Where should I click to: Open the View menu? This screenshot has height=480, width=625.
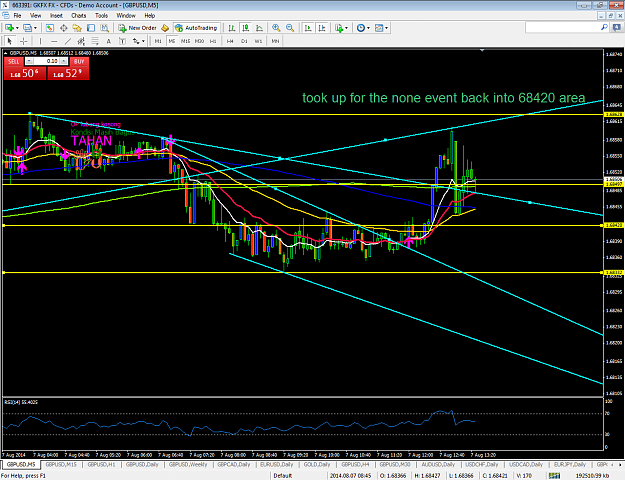(35, 16)
